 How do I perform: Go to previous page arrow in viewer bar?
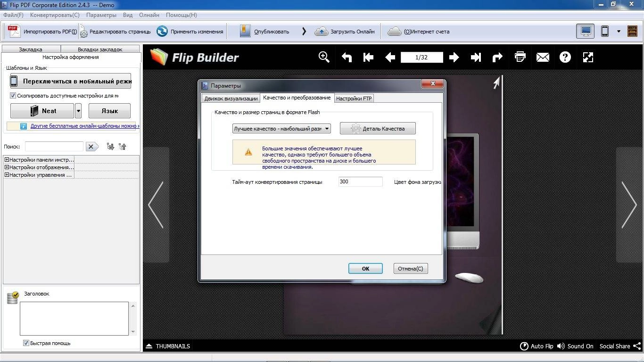click(390, 57)
